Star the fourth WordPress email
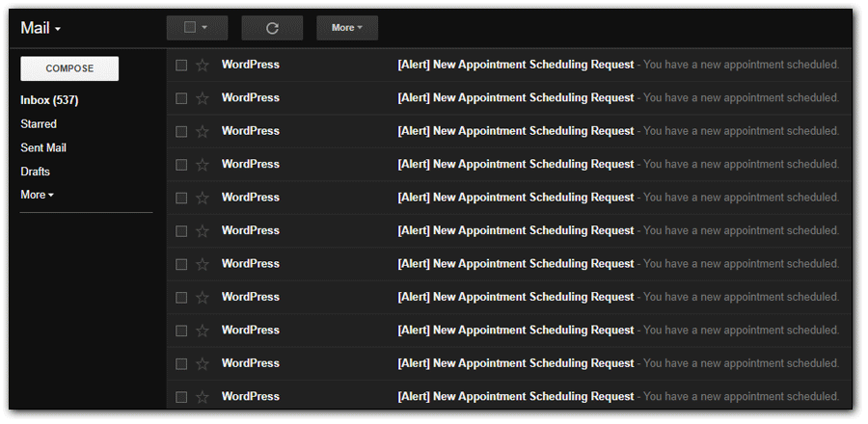 203,165
